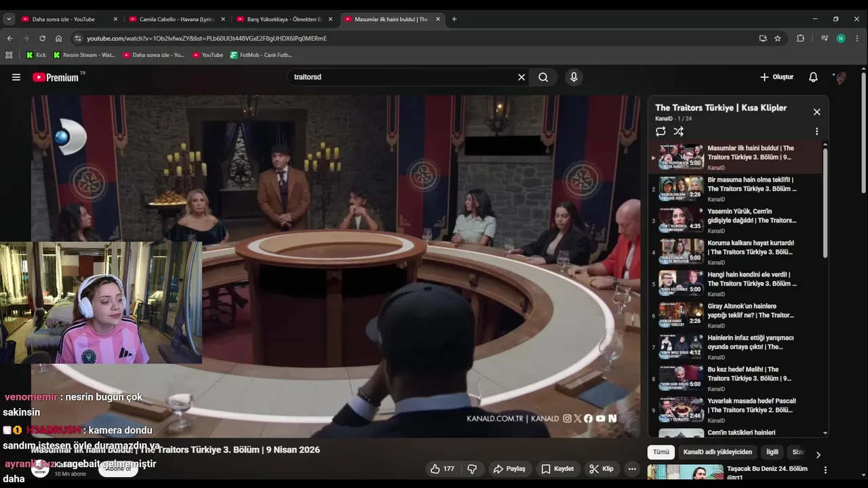Bookmark this page with the star

coord(778,39)
